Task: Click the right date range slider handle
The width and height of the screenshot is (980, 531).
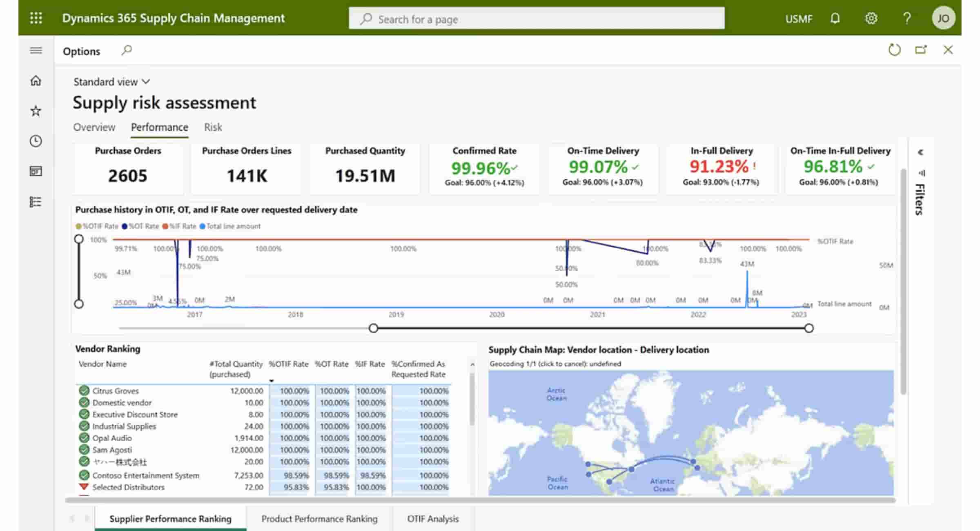Action: pos(809,328)
